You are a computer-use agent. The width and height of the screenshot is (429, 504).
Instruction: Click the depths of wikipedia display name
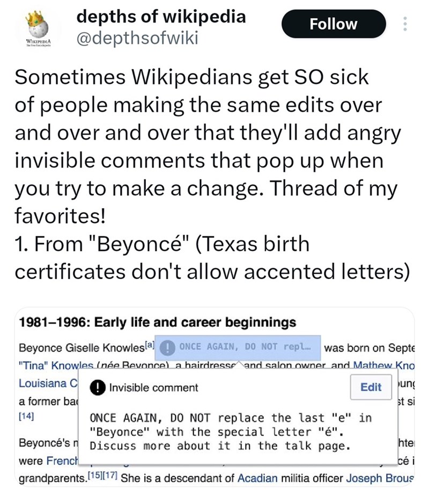(x=161, y=17)
